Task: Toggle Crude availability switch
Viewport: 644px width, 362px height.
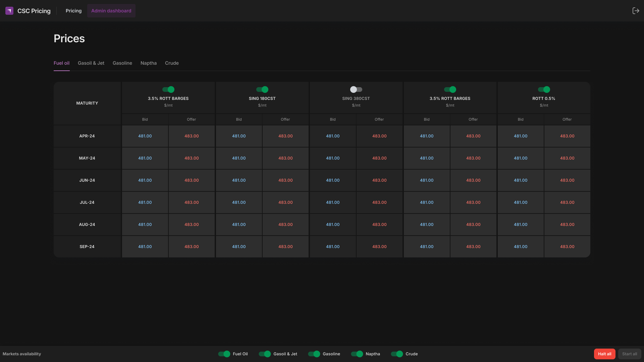Action: (x=397, y=354)
